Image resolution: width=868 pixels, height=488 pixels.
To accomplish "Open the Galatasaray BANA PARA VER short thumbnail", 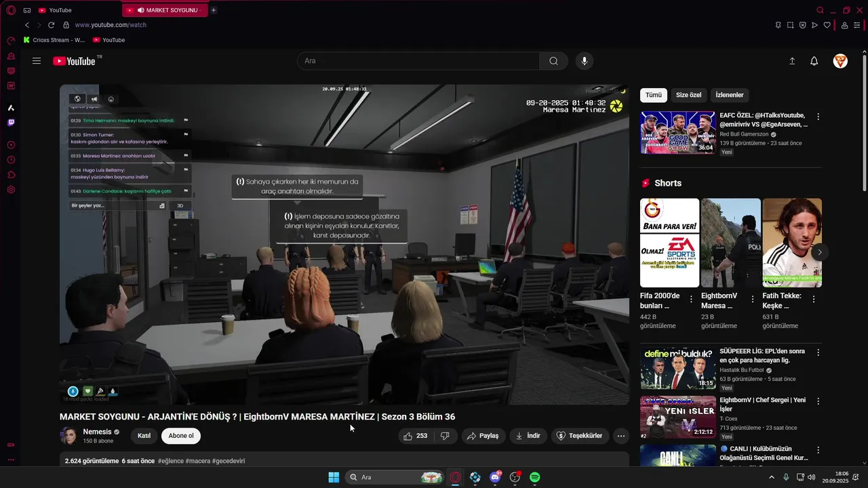I will point(669,243).
